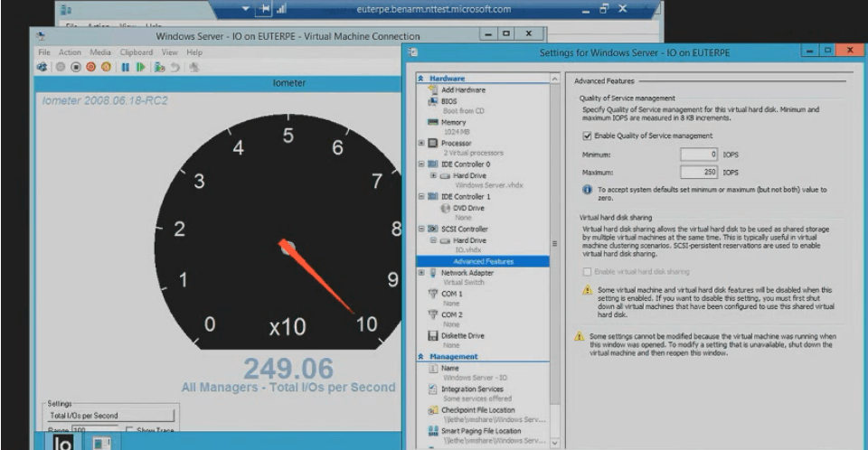The image size is (868, 450).
Task: Click the greyed Enhanced Session toolbar icon
Action: point(194,67)
